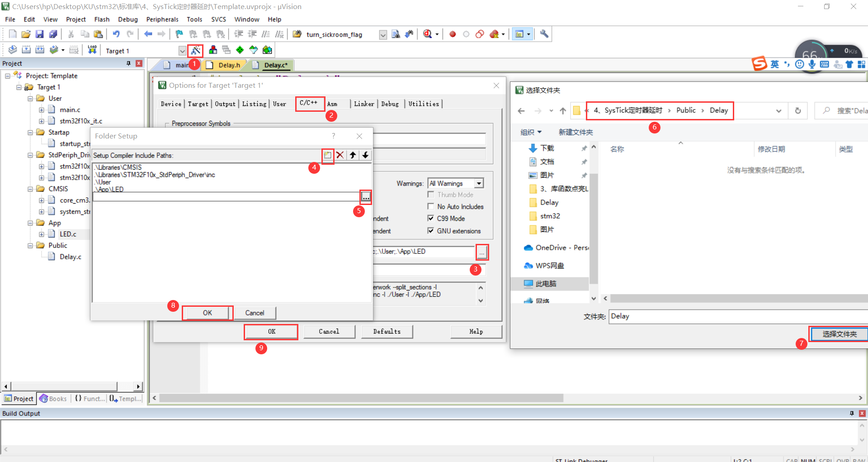This screenshot has width=868, height=462.
Task: Click the 文件夹 name input field
Action: (x=738, y=316)
